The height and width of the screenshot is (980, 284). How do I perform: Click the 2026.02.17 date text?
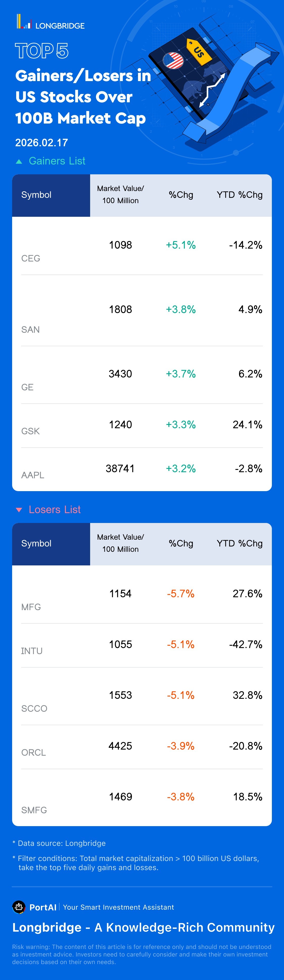coord(41,143)
